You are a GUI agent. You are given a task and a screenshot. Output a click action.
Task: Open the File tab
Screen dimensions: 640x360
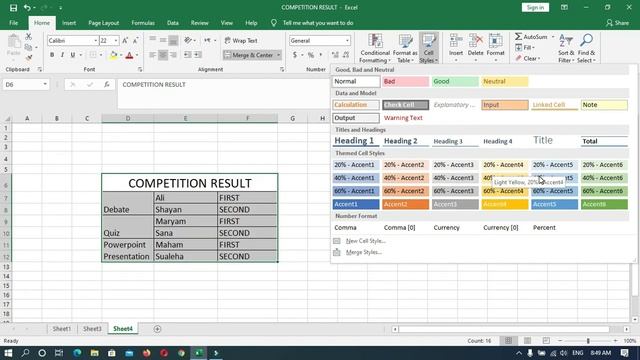[13, 23]
